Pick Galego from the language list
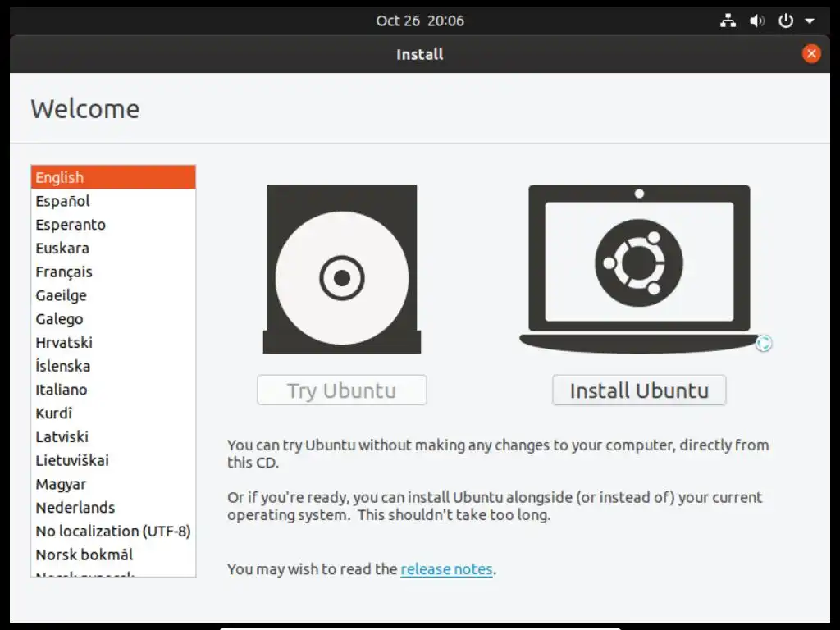The width and height of the screenshot is (840, 630). tap(113, 319)
